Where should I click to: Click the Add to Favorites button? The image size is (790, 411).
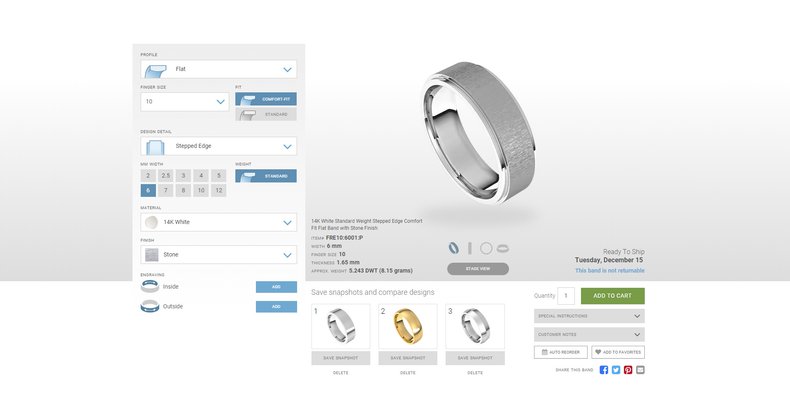[618, 352]
